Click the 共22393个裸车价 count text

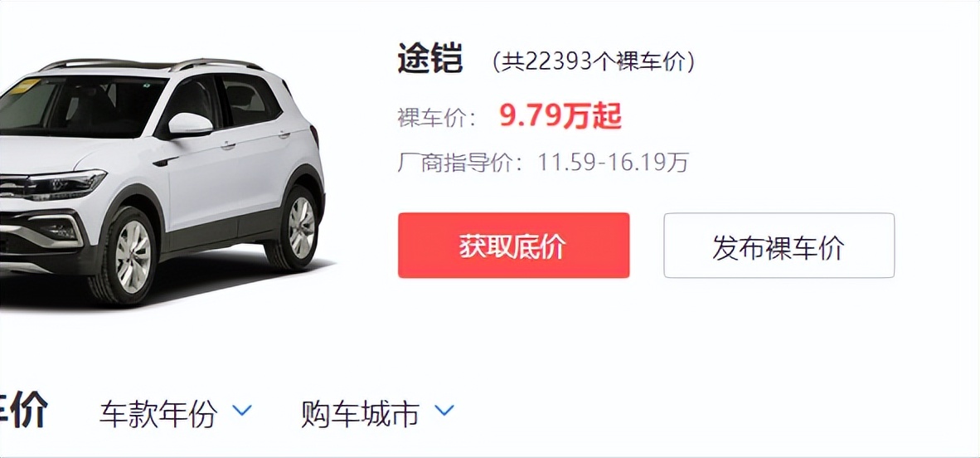tap(593, 62)
